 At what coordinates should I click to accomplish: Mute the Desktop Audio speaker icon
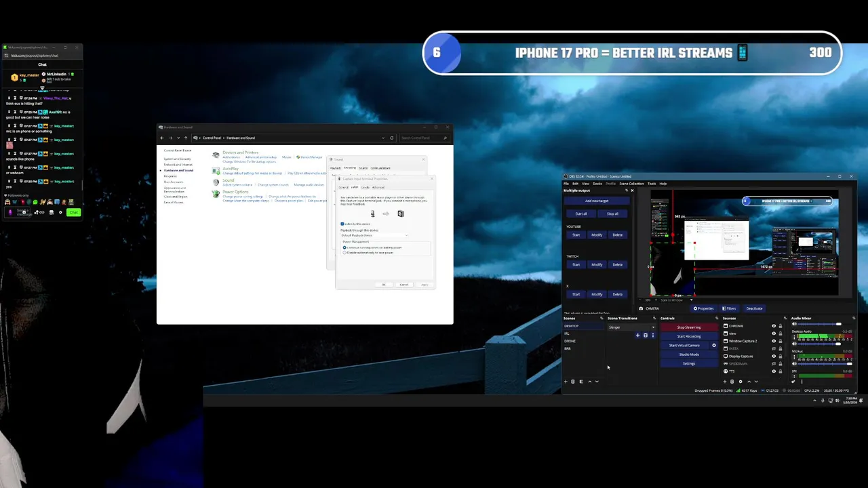794,344
